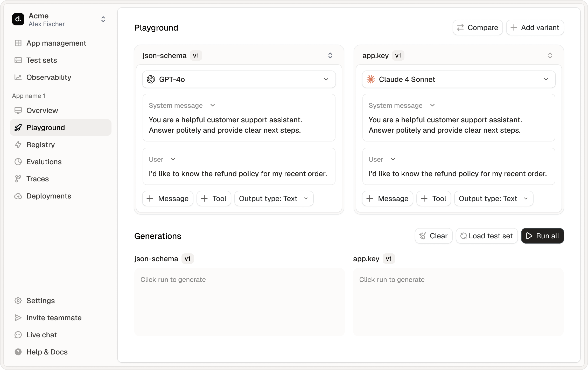Open Test sets from the sidebar
Screen dimensions: 588x370
coord(41,60)
